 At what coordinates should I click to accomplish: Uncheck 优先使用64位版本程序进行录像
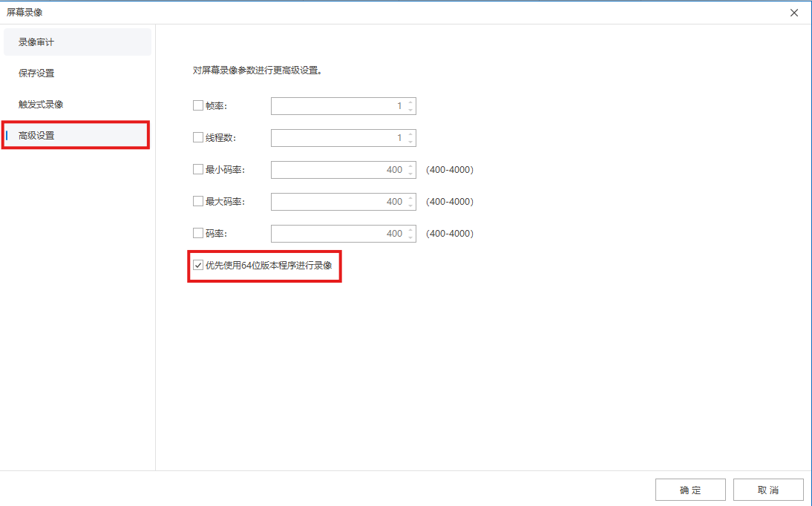[x=198, y=265]
